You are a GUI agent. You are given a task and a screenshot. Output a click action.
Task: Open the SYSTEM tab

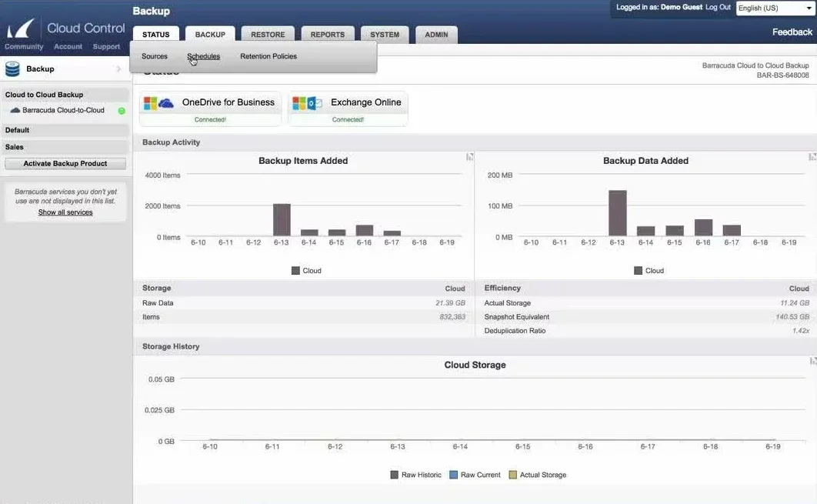[x=385, y=35]
